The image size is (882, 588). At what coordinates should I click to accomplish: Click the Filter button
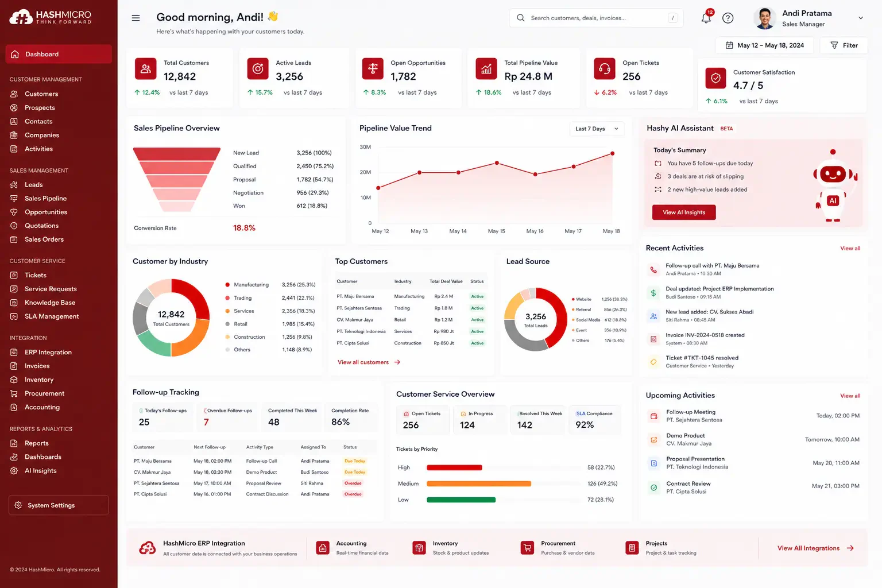tap(844, 45)
